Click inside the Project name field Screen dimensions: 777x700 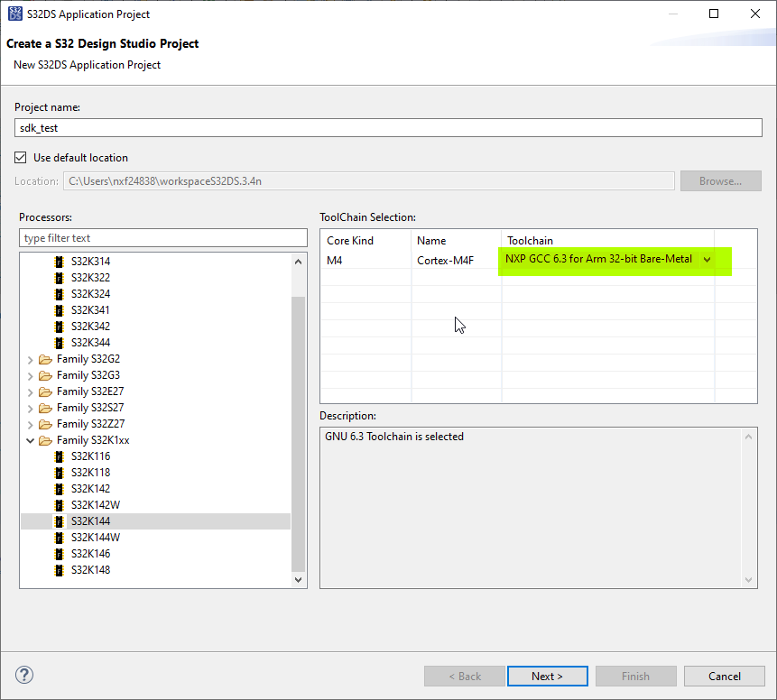click(388, 127)
